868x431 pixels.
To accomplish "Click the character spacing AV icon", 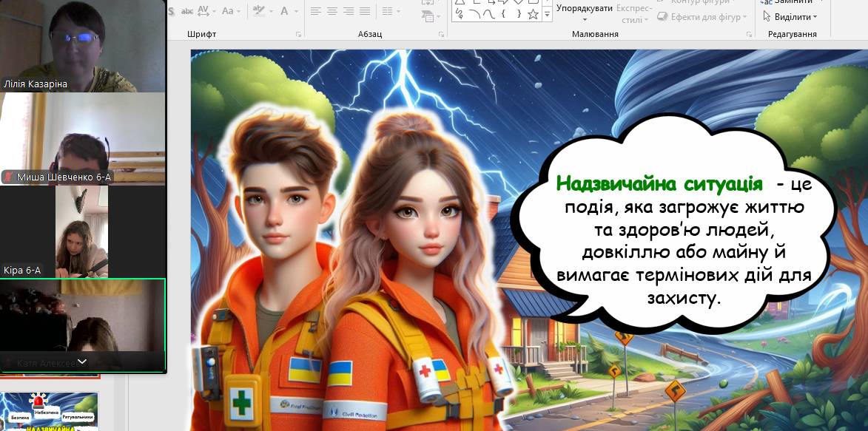I will 202,10.
